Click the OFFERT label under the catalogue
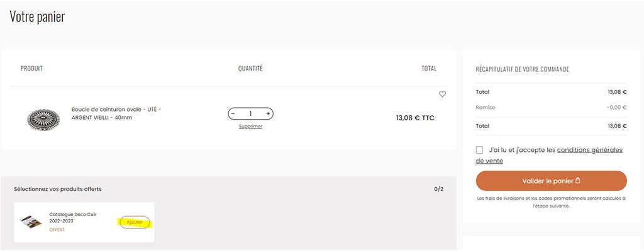 point(57,230)
